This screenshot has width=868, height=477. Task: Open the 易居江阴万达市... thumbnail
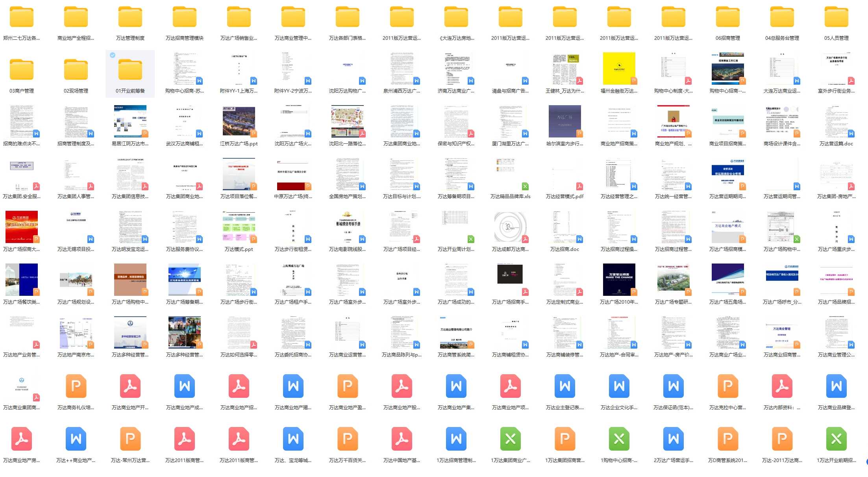point(130,121)
